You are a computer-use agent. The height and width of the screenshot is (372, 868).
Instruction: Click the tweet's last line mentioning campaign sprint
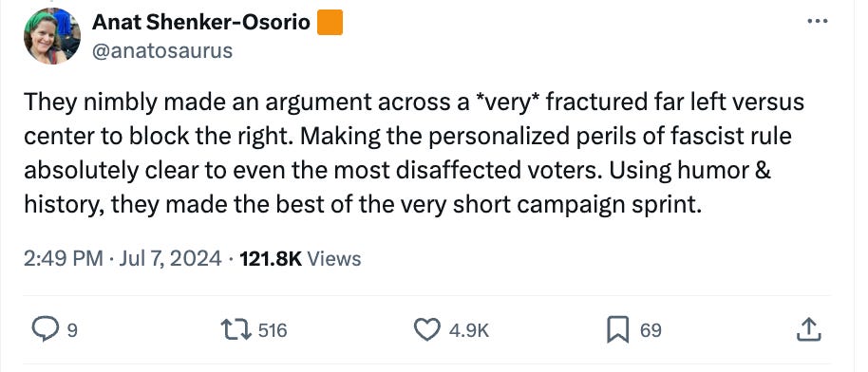[x=363, y=205]
